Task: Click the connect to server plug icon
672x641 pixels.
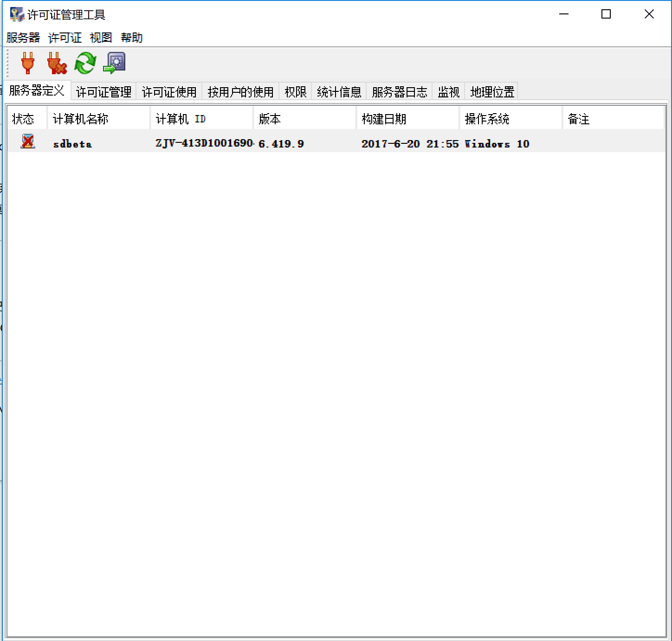Action: point(27,64)
